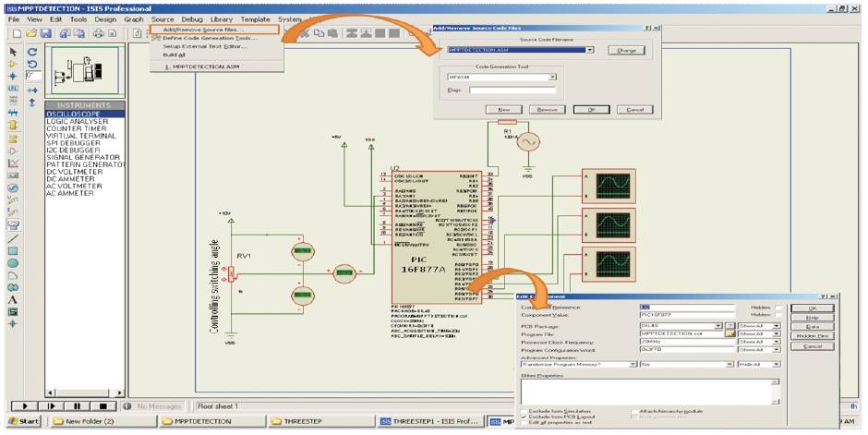Browse for program file with the folder icon

pos(730,333)
